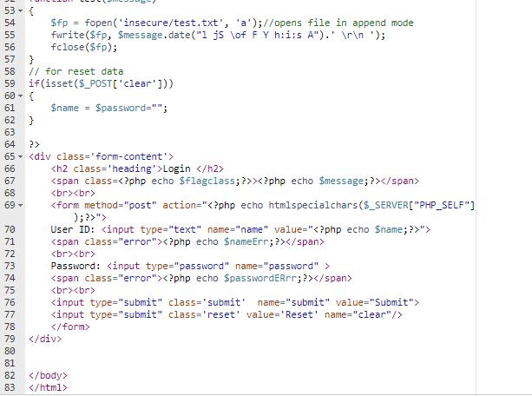This screenshot has width=532, height=396.
Task: Click the closing ?> tag on line 64
Action: tap(34, 145)
